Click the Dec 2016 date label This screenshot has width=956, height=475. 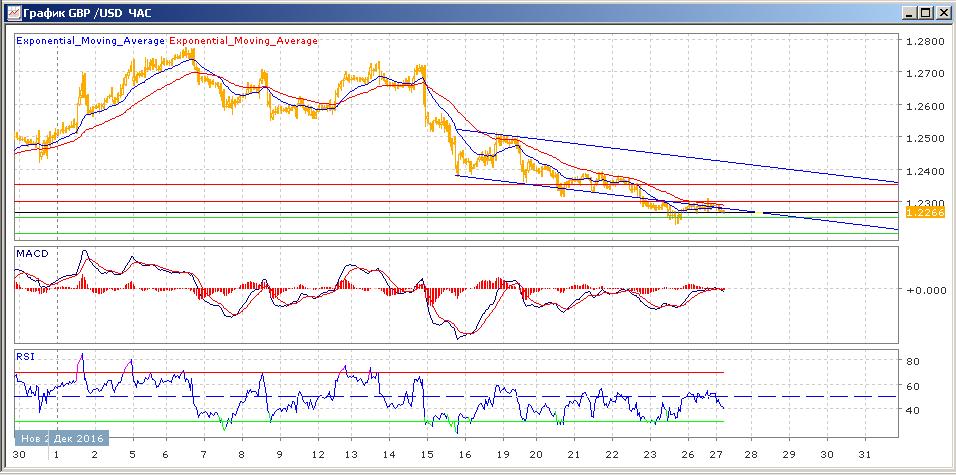60,438
